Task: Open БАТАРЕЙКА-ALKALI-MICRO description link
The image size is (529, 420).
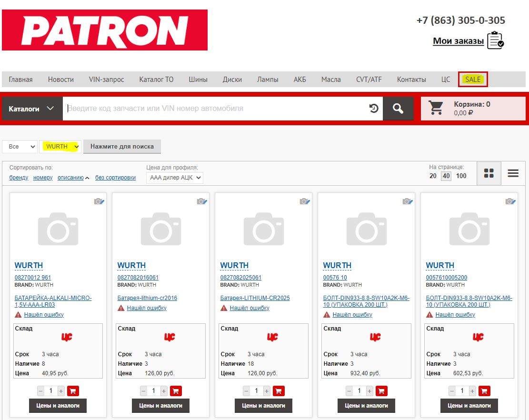Action: (x=53, y=301)
